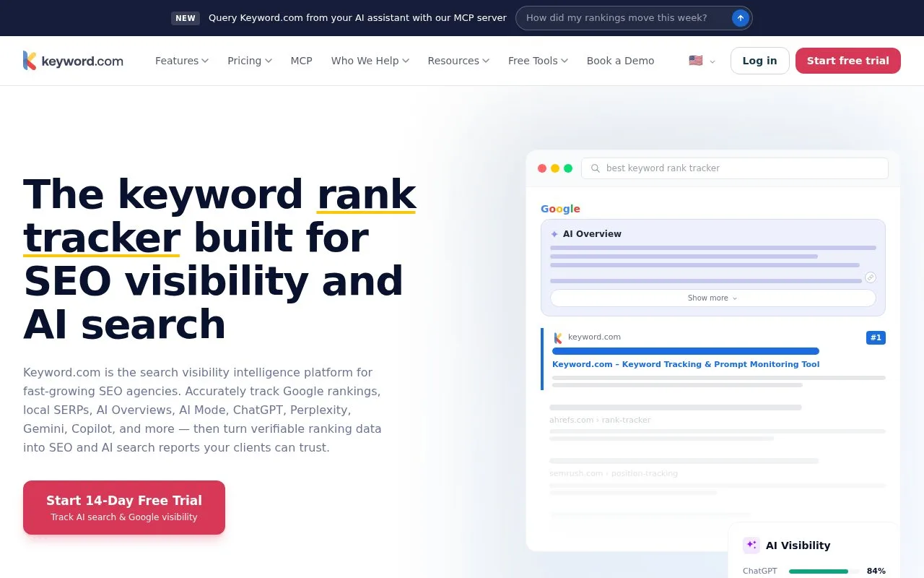924x578 pixels.
Task: Click the "84%" ChatGPT value
Action: point(876,571)
